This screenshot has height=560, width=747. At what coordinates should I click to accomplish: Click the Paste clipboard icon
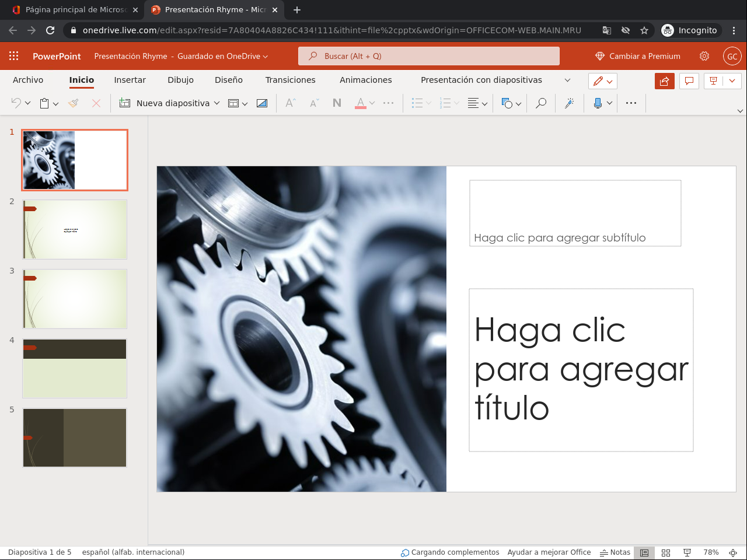click(44, 103)
